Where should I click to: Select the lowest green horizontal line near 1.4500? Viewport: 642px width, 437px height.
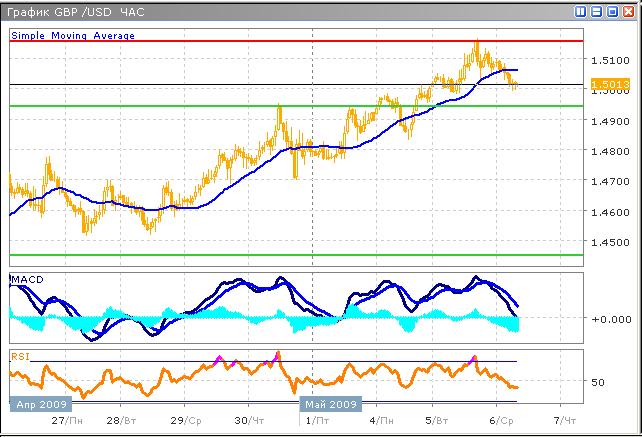(x=300, y=254)
